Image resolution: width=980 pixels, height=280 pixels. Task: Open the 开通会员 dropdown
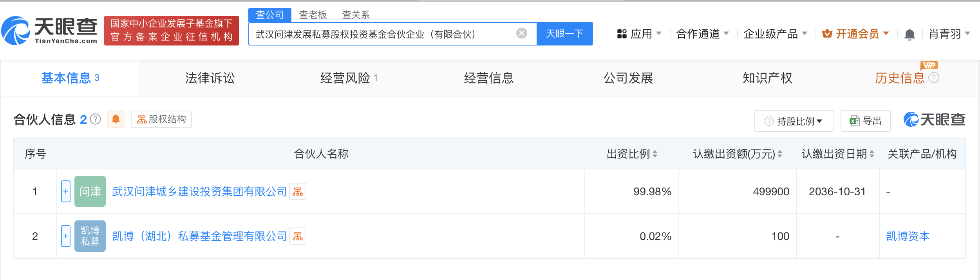pyautogui.click(x=855, y=34)
